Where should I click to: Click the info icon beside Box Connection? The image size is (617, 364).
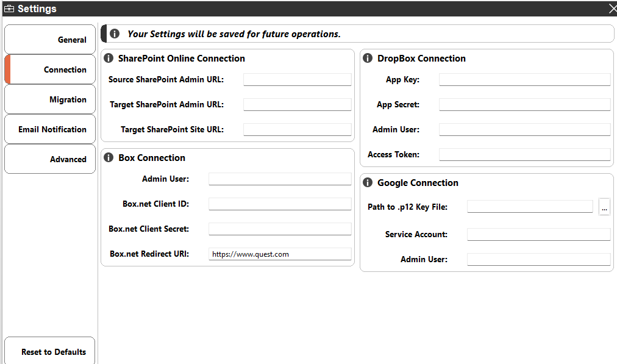(109, 158)
